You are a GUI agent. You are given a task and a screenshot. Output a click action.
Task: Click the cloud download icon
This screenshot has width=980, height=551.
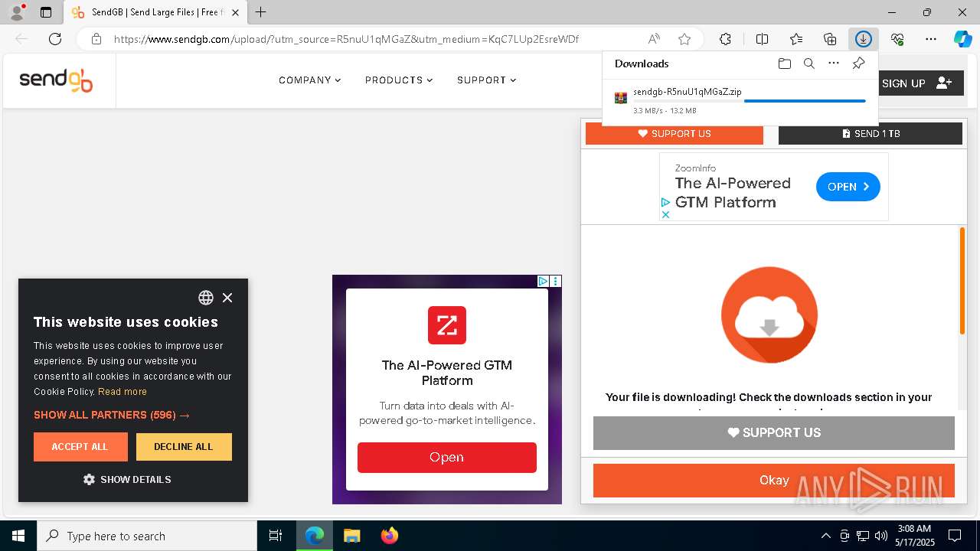coord(769,315)
